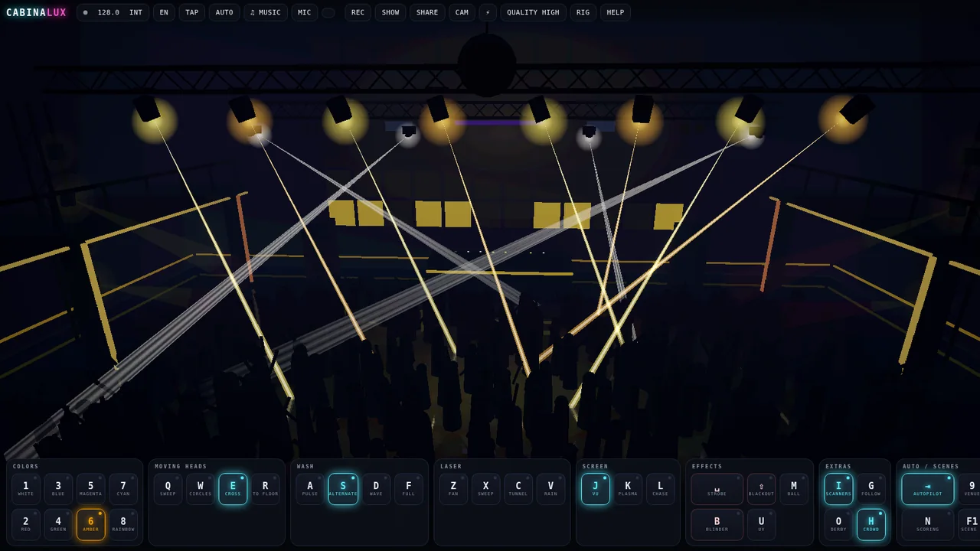Select the Red color key
This screenshot has width=980, height=551.
(x=26, y=524)
